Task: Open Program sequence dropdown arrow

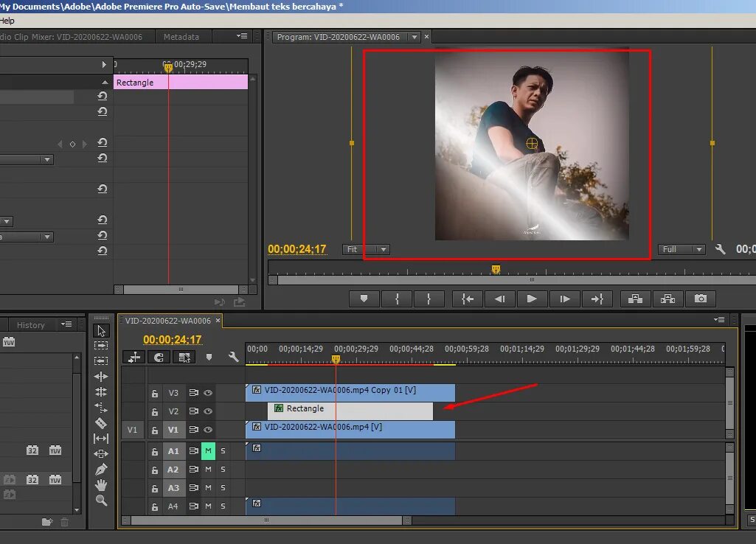Action: click(415, 37)
